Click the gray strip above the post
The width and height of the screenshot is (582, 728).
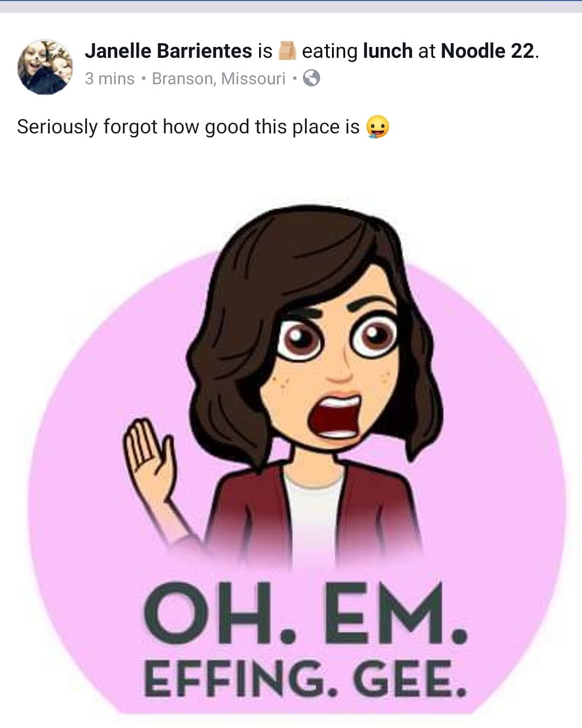point(291,5)
